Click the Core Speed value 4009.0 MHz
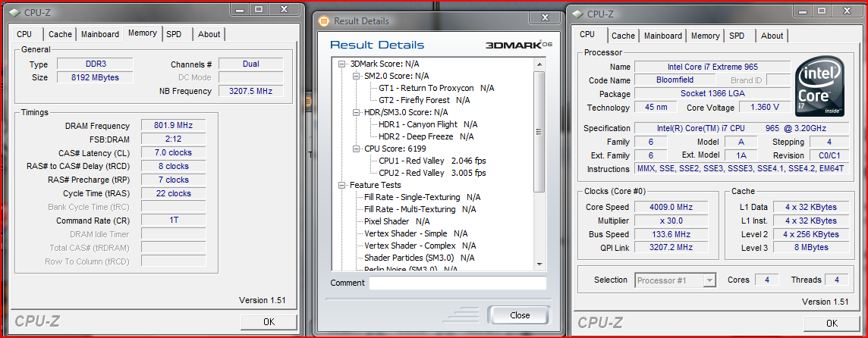 (671, 208)
